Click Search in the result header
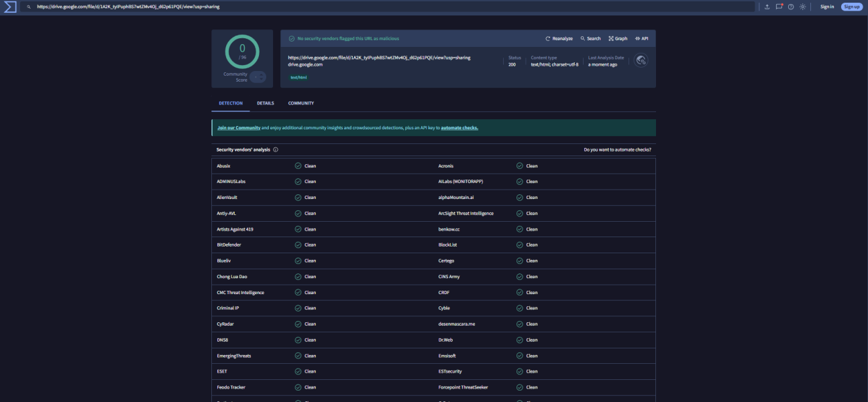 (590, 39)
